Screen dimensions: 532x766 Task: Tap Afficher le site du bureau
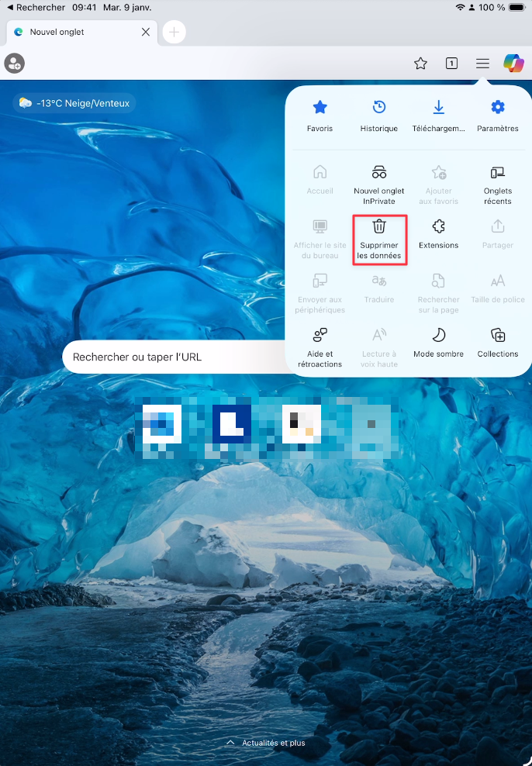[x=320, y=240]
